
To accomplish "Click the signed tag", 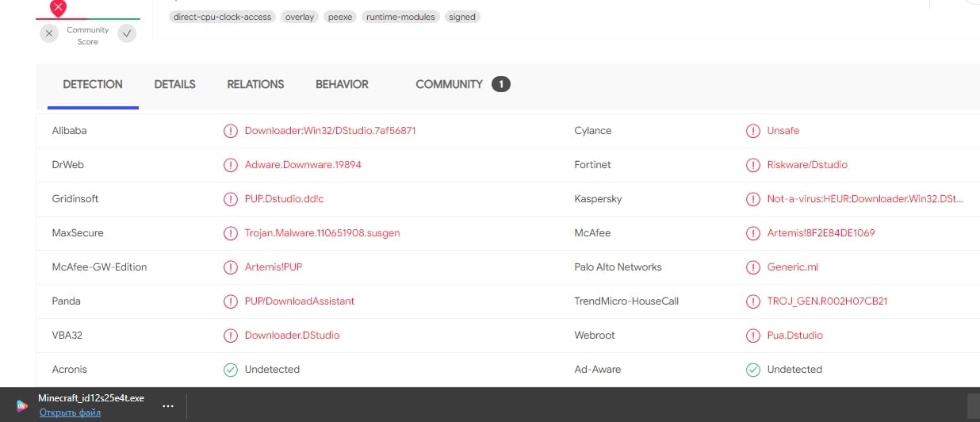I will [462, 17].
